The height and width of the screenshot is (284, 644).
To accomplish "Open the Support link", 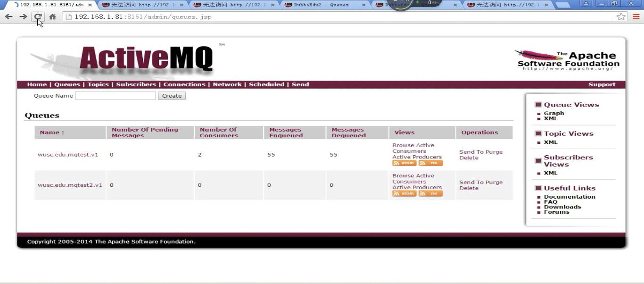I will coord(602,84).
